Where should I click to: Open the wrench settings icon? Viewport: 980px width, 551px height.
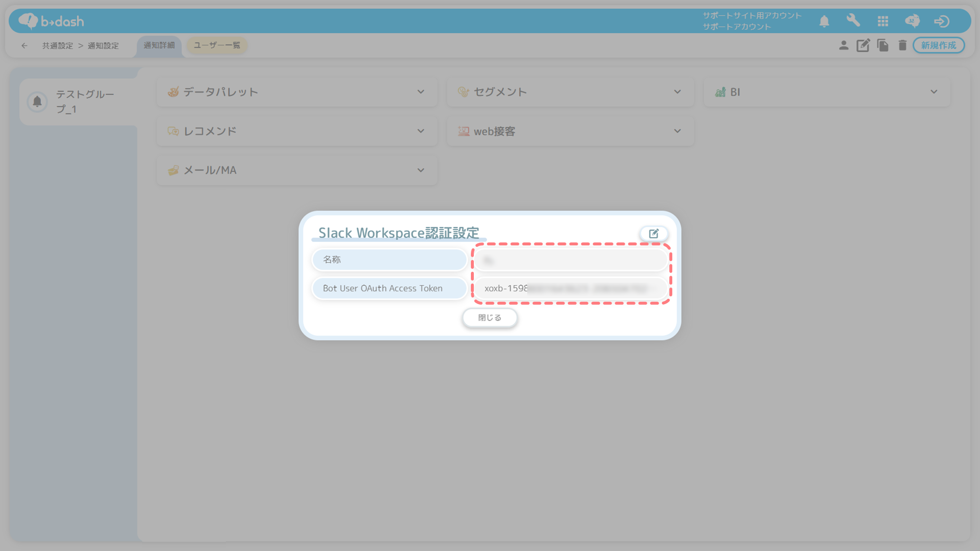point(853,21)
